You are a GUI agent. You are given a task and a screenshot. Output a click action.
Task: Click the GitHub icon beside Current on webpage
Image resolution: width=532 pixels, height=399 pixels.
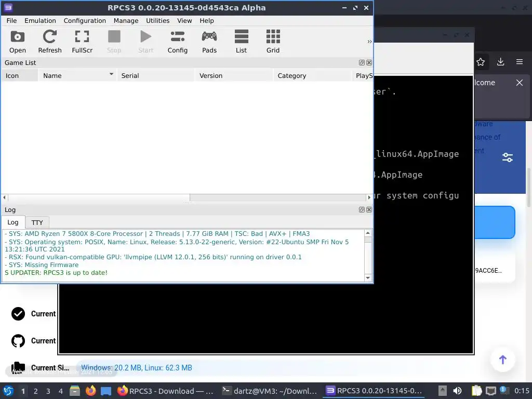tap(18, 341)
